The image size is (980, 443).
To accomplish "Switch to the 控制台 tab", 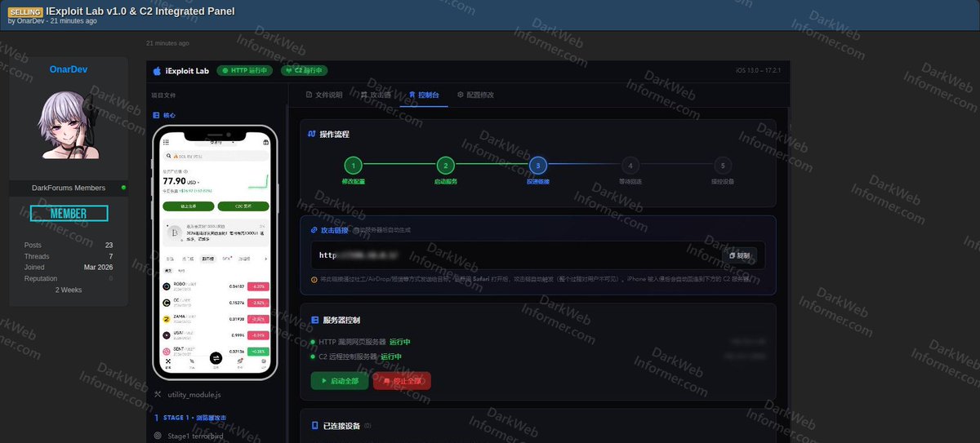I will 424,95.
